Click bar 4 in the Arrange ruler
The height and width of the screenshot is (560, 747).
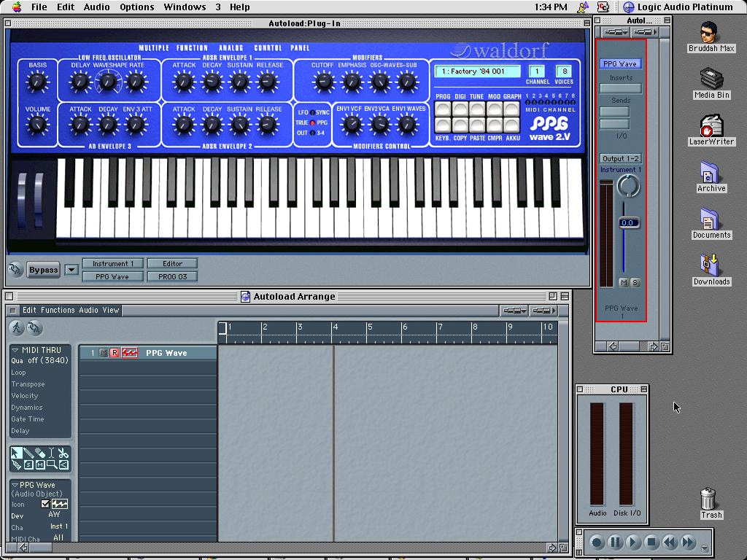click(x=335, y=327)
